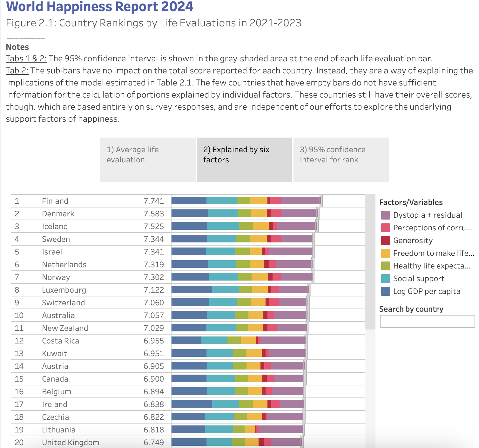Viewport: 479px width, 448px height.
Task: Click Iceland's Dystopia + residual bar segment
Action: pyautogui.click(x=296, y=226)
